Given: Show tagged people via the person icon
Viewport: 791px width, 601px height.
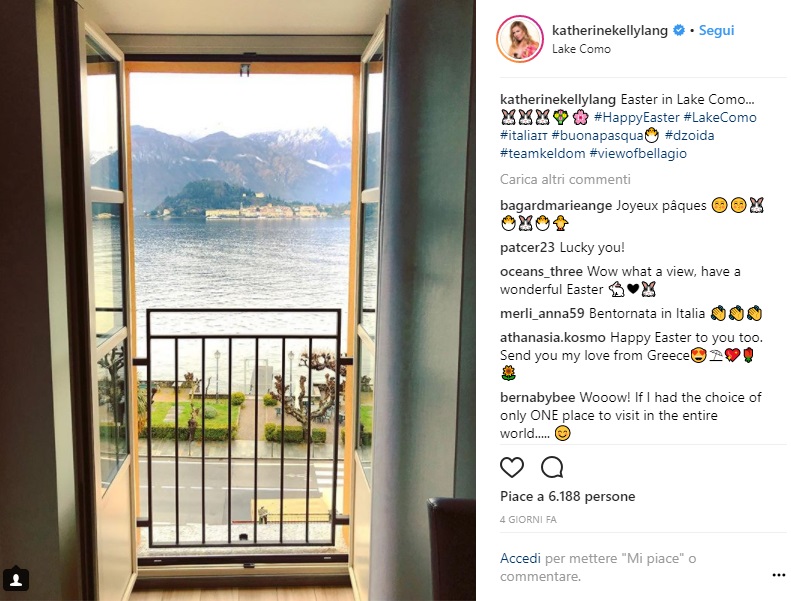Looking at the screenshot, I should click(x=16, y=579).
